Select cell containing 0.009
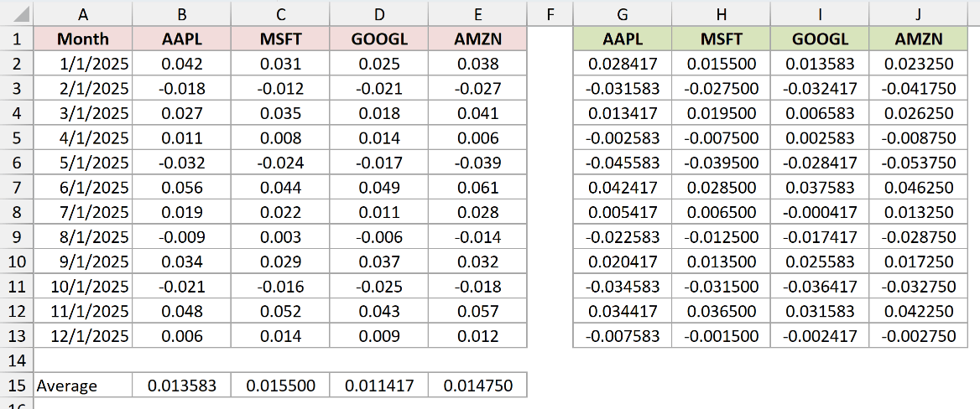The width and height of the screenshot is (980, 409). coord(378,336)
